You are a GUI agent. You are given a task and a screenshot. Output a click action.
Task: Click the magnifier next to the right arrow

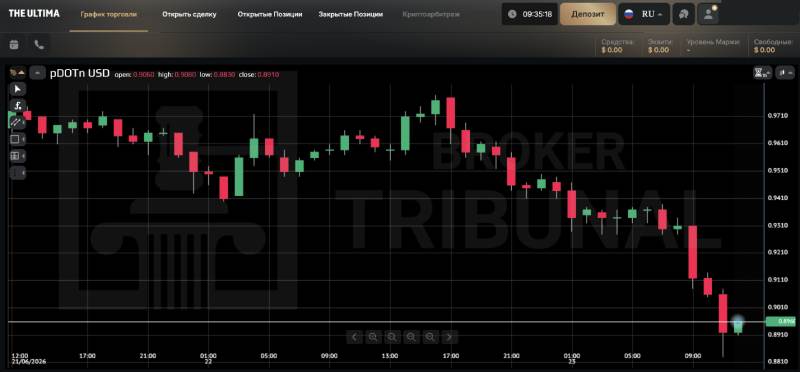[x=430, y=337]
